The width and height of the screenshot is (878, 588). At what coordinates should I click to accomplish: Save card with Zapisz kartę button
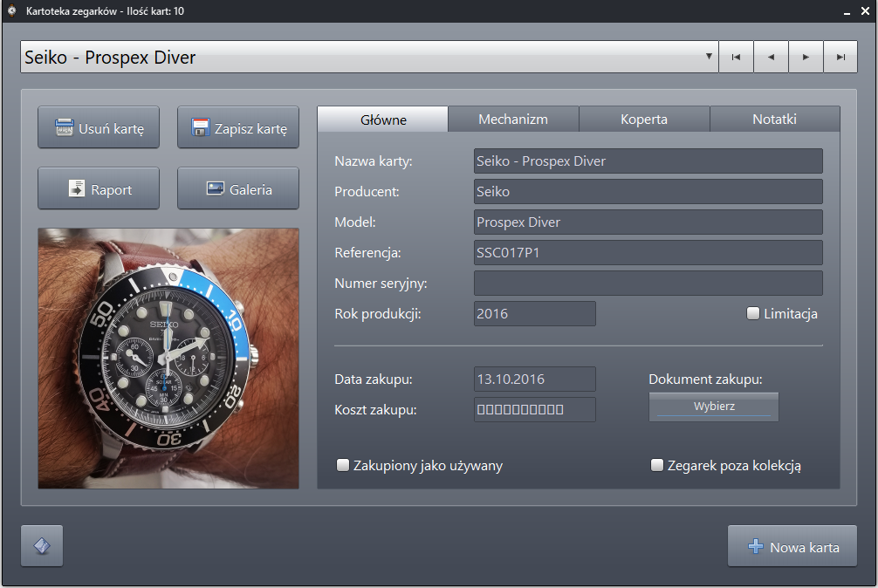click(238, 127)
